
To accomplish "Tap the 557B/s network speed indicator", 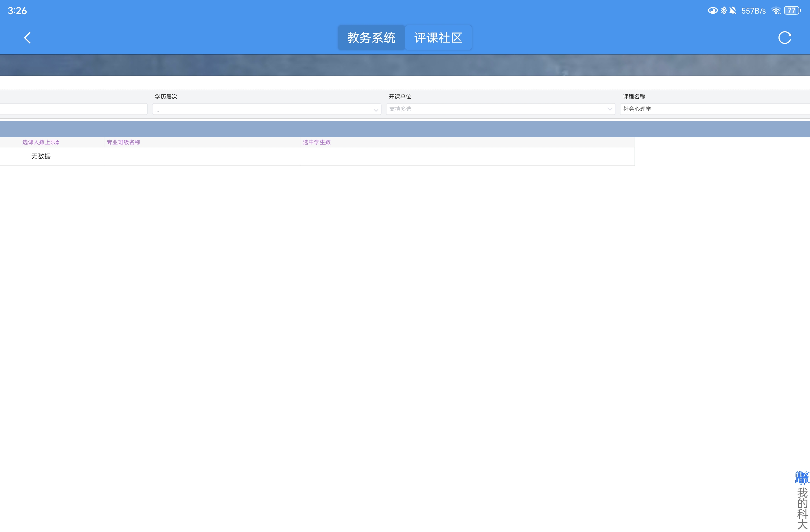I will point(754,11).
